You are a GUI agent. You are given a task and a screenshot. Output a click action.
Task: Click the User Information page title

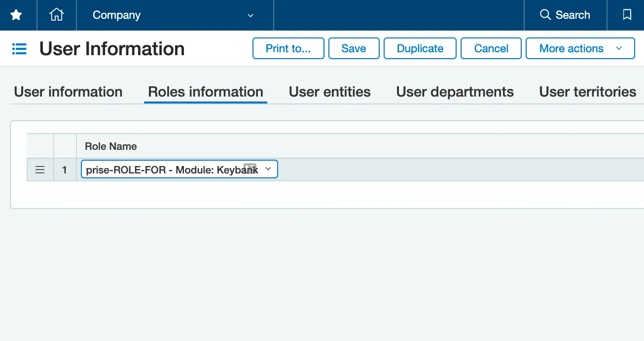(112, 49)
